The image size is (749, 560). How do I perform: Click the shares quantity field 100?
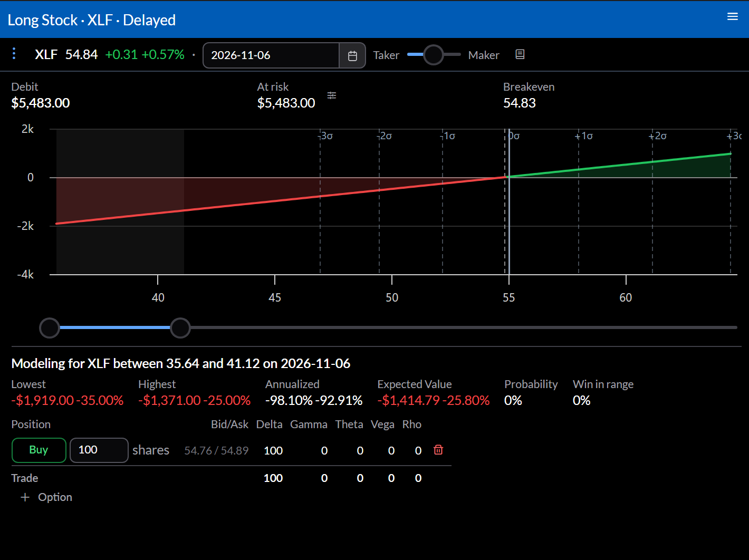(x=99, y=450)
